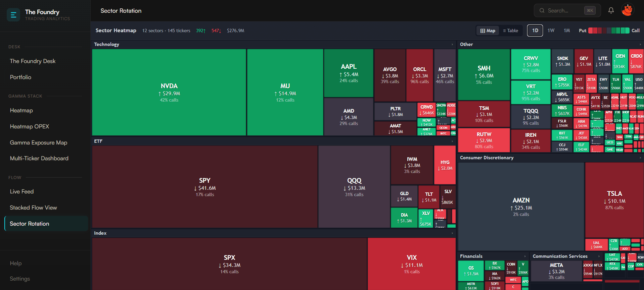Select the CRWV tile
Image resolution: width=644 pixels, height=290 pixels.
coord(531,64)
